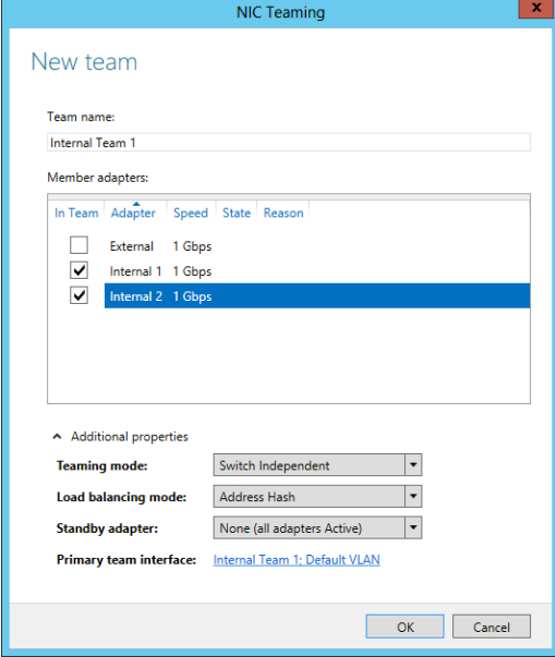Click the Internal 1 row 1 Gbps speed
The image size is (555, 657).
point(192,272)
